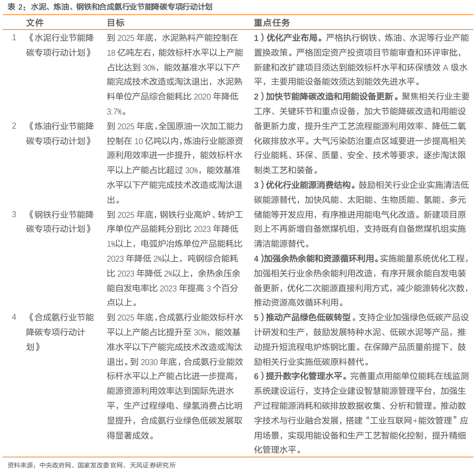Click bold heading '3）优化行业能源消费结构。'
Screen dimensions: 476x471
(305, 185)
